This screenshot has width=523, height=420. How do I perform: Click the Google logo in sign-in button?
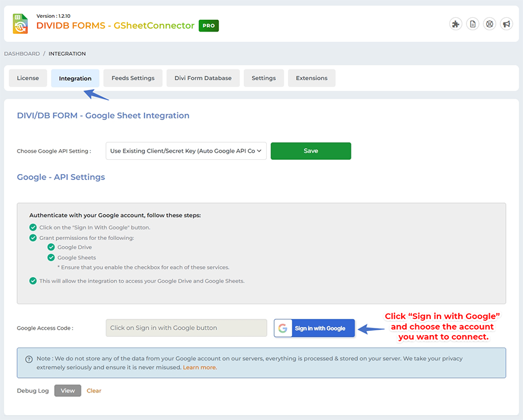[x=283, y=328]
